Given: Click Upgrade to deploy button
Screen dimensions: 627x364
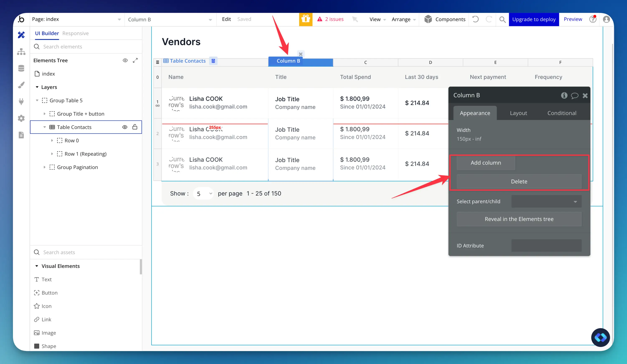Looking at the screenshot, I should pos(534,19).
